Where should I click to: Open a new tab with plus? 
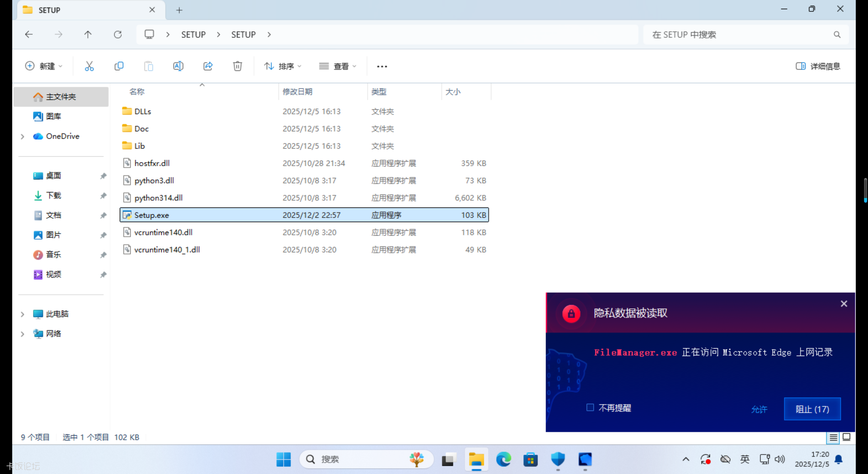(x=179, y=10)
